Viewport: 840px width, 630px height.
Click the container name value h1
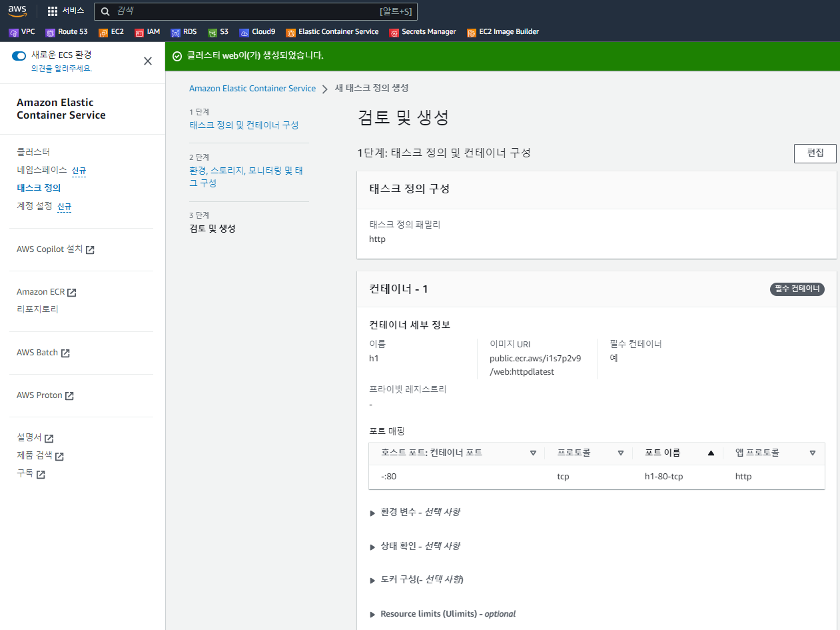[x=374, y=358]
